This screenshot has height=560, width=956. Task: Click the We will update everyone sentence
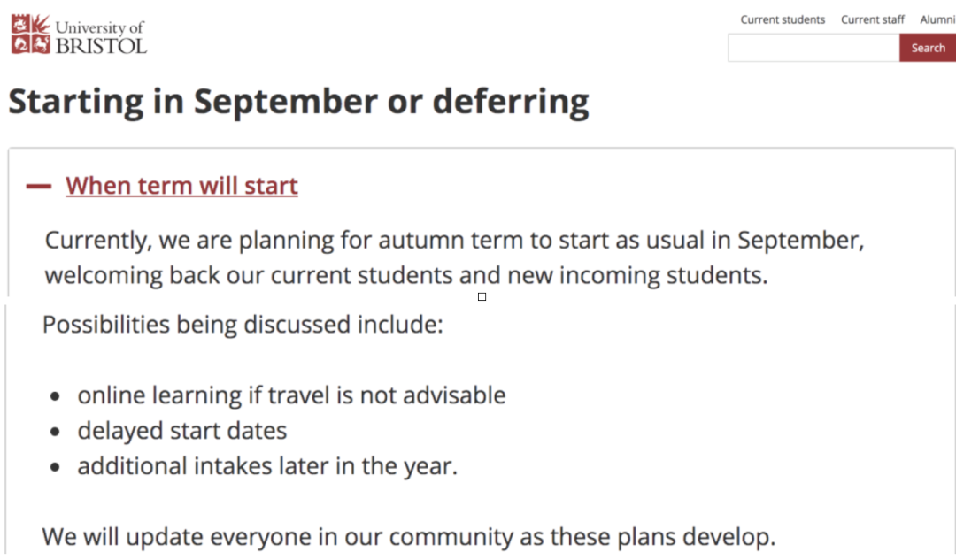(408, 536)
